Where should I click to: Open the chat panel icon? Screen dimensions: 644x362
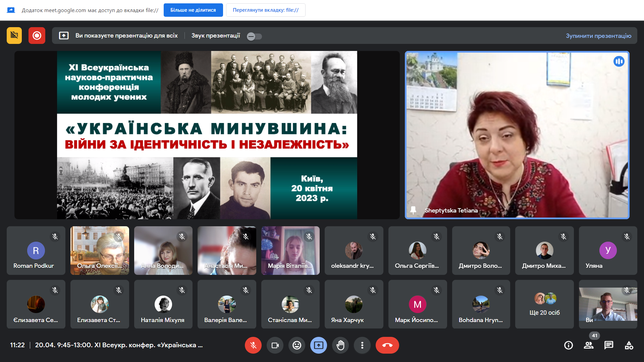[609, 345]
